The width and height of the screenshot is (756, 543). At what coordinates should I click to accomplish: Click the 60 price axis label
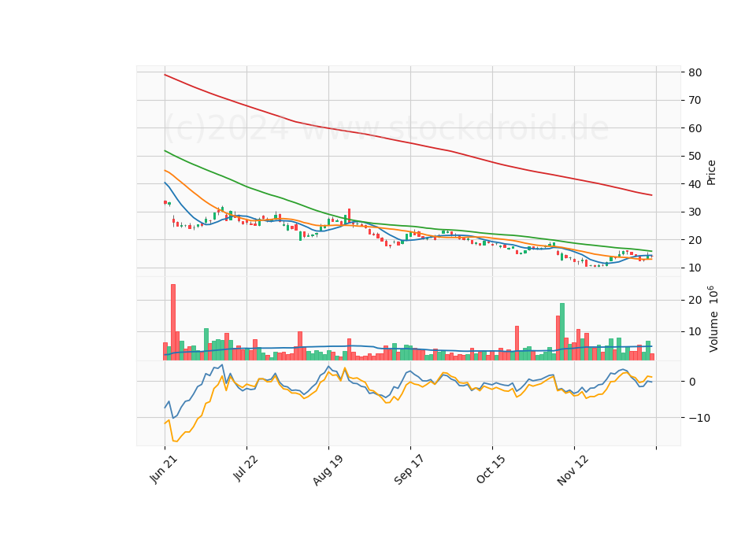click(x=695, y=128)
